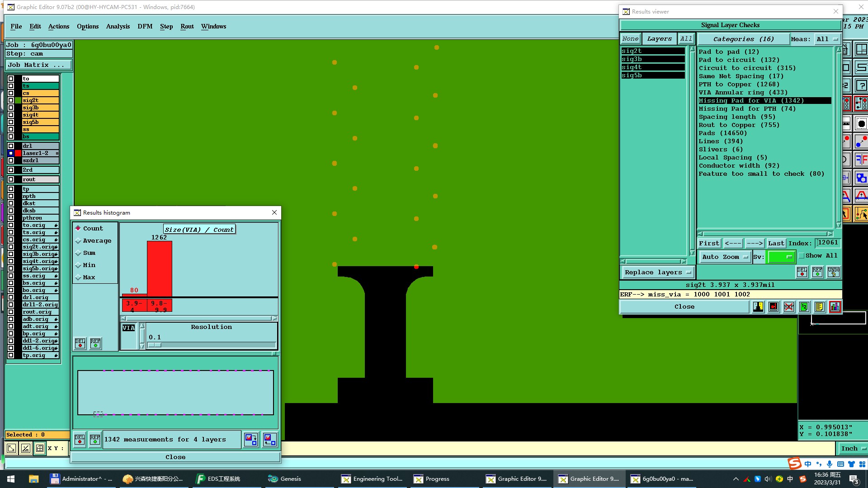Open the Auto Zoom dropdown
Viewport: 868px width, 488px height.
point(725,257)
